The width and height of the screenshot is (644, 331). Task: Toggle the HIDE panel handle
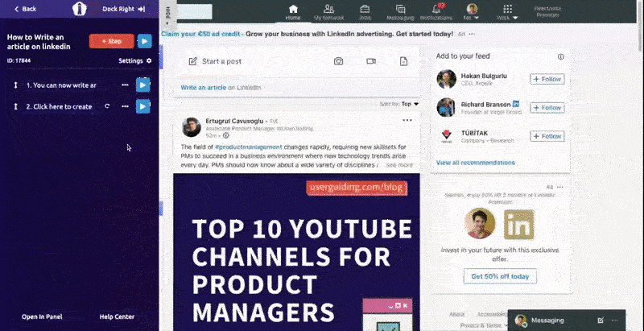tap(167, 13)
